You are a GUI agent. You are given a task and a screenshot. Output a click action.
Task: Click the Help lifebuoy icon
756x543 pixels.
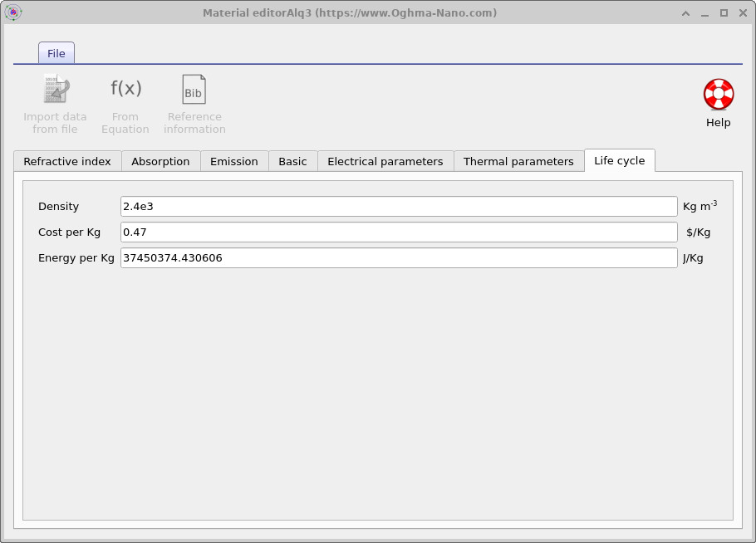(x=717, y=94)
